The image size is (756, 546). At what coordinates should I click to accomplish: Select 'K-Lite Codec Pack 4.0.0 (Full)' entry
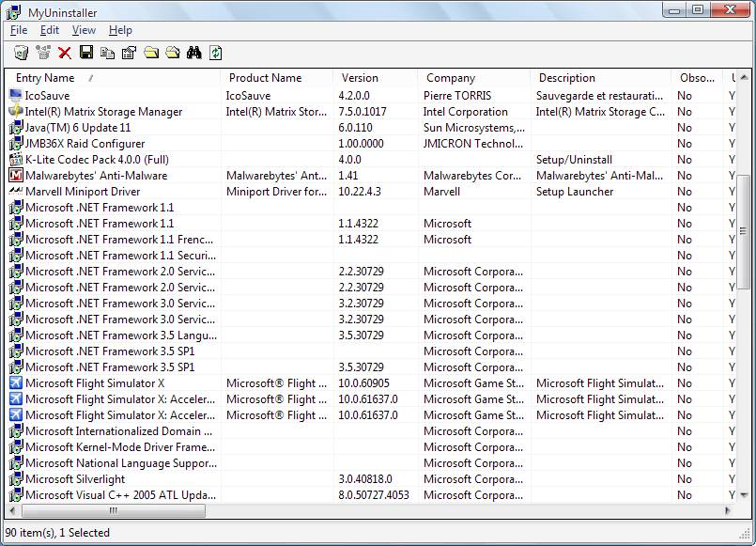[x=97, y=159]
